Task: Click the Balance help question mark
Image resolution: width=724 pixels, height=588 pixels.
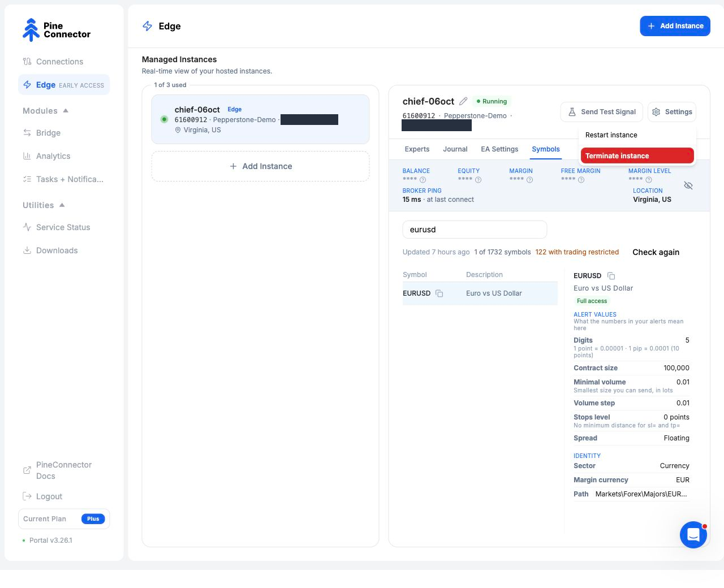Action: [x=423, y=180]
